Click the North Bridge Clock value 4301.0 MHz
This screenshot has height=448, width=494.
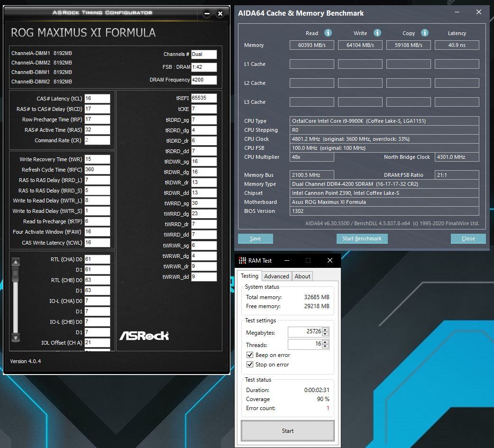pyautogui.click(x=457, y=157)
